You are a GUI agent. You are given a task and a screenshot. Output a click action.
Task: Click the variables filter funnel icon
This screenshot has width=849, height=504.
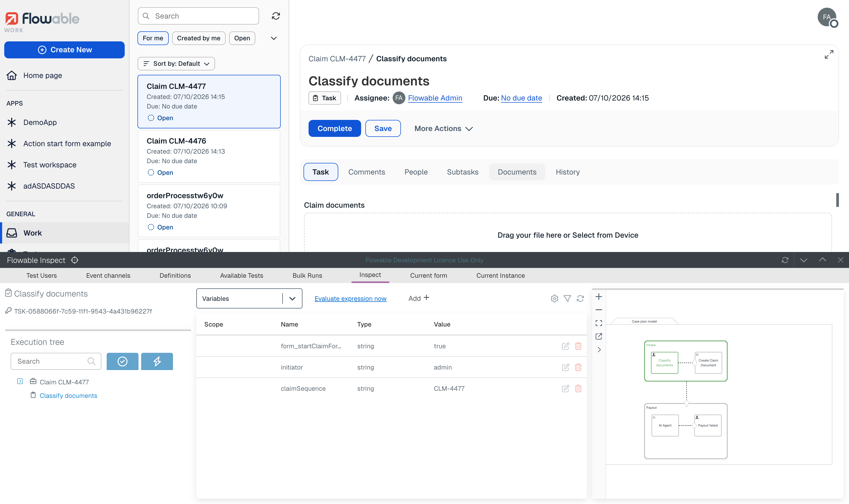pos(567,298)
